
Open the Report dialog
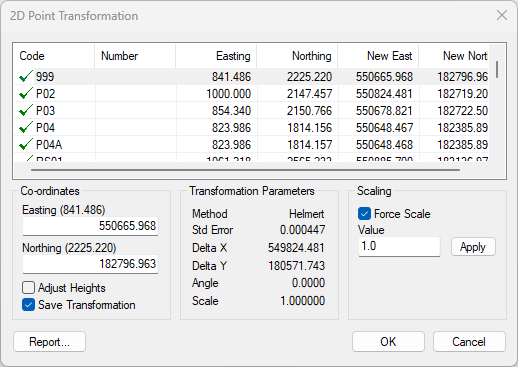pos(49,342)
